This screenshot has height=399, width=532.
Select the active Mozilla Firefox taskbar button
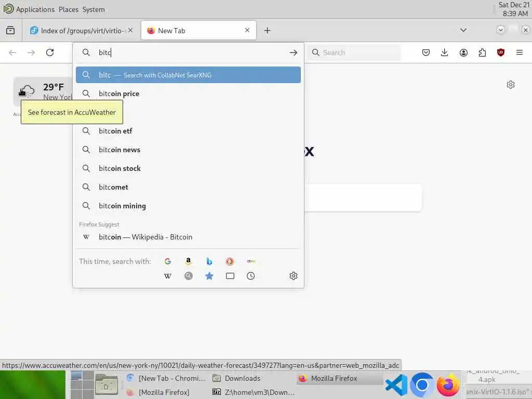339,378
